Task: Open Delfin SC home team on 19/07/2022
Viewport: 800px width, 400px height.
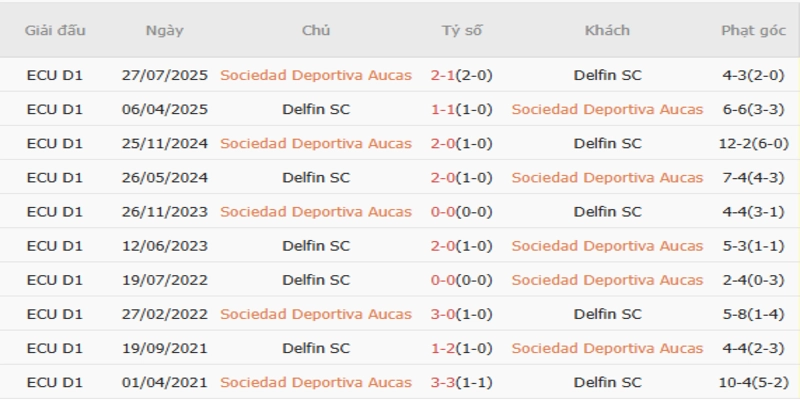Action: 316,279
